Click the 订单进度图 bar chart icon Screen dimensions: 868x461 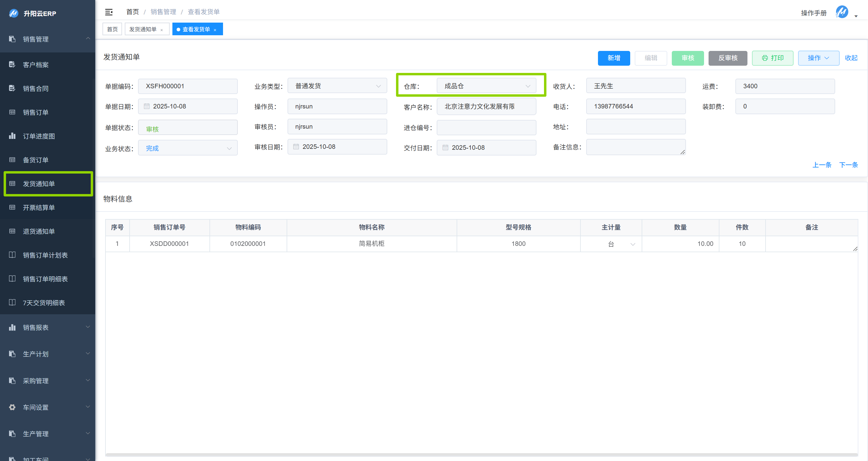(12, 136)
